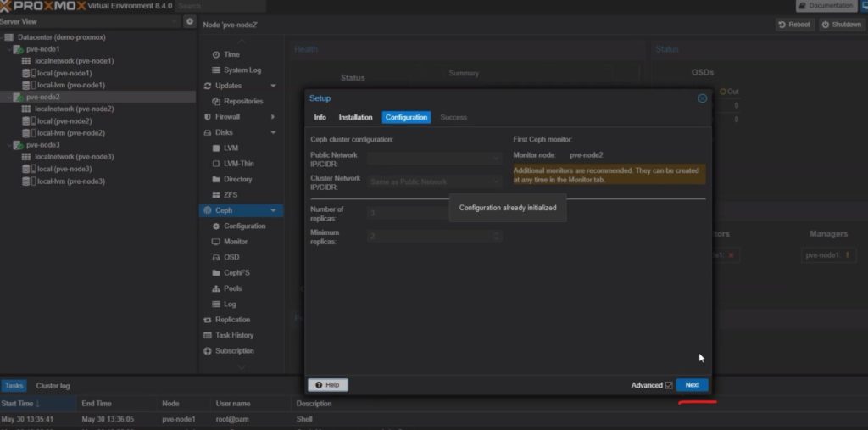The height and width of the screenshot is (430, 868).
Task: Click the LVM-Thin outline icon
Action: (x=216, y=164)
